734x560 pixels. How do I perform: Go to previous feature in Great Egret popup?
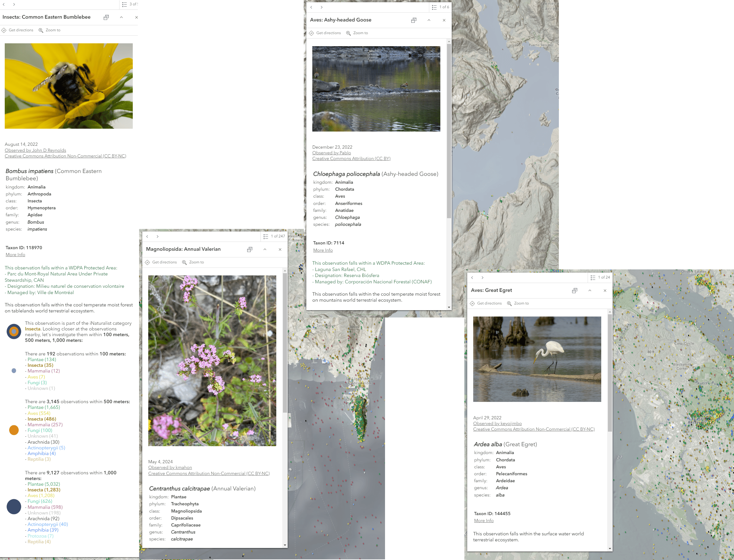(472, 278)
